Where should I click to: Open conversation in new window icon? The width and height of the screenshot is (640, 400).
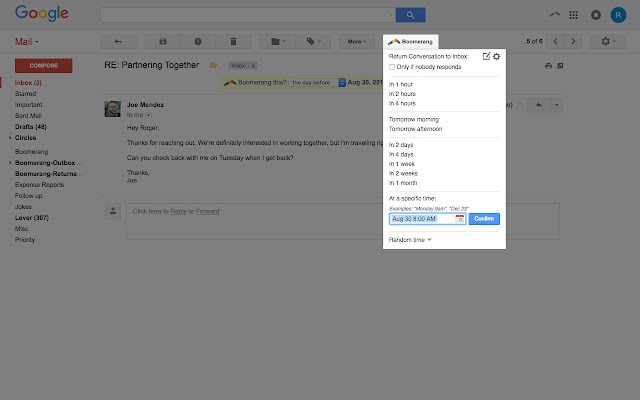pyautogui.click(x=560, y=66)
